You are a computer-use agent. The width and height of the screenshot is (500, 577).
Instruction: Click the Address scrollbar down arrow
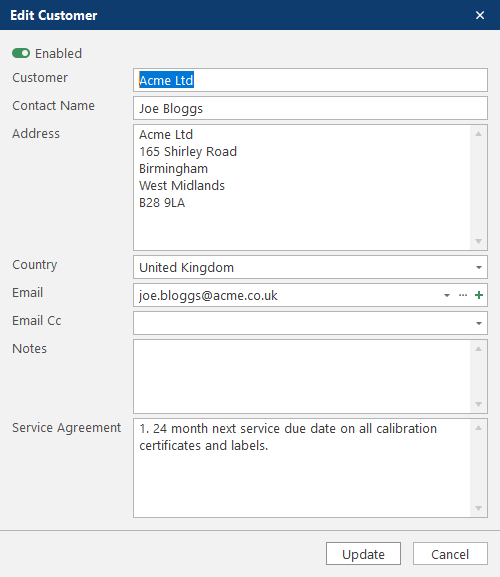[478, 241]
